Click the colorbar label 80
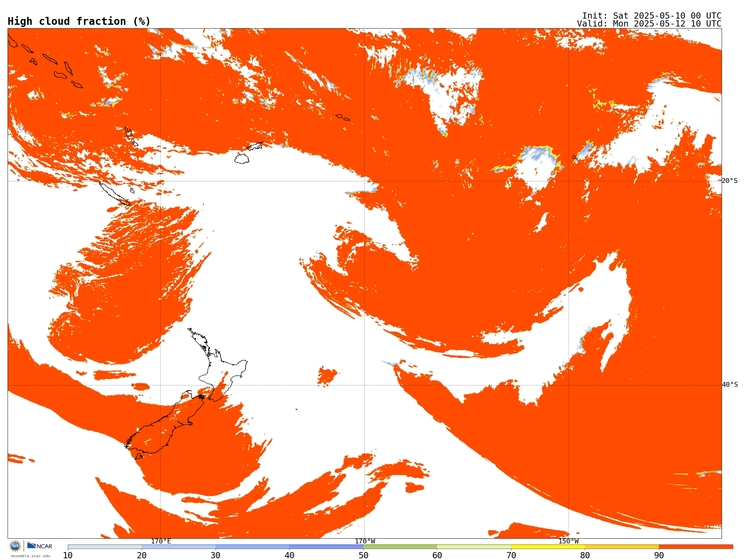This screenshot has width=744, height=560. 585,556
